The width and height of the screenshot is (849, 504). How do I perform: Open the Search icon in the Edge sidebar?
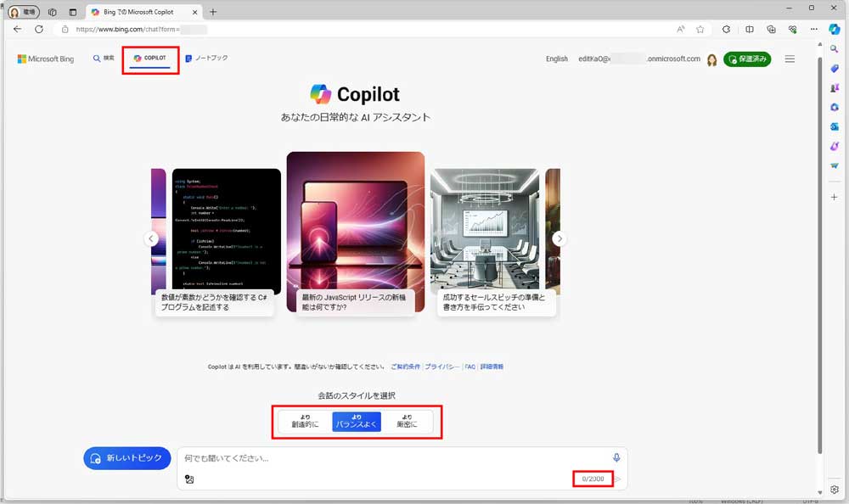(x=834, y=48)
